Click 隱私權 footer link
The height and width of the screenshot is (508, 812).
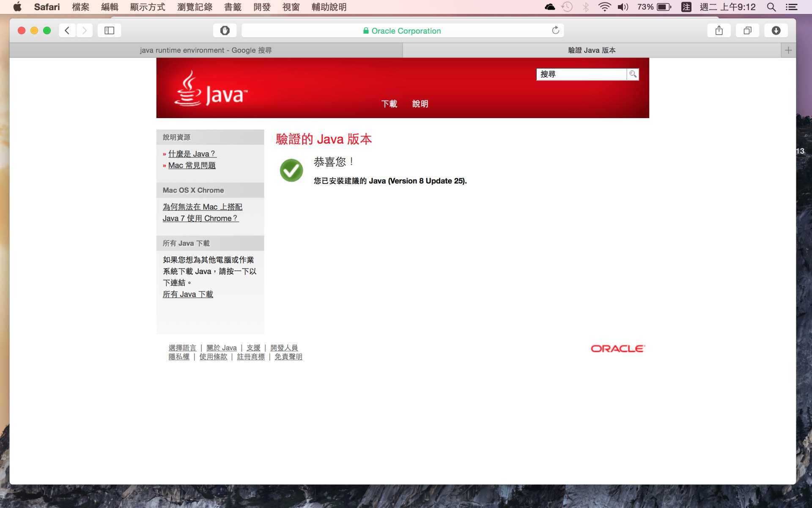(179, 357)
